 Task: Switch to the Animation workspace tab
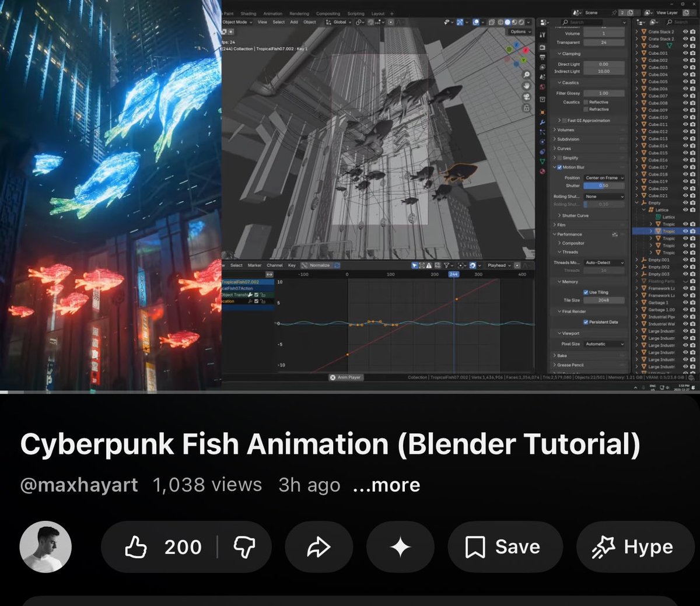272,13
